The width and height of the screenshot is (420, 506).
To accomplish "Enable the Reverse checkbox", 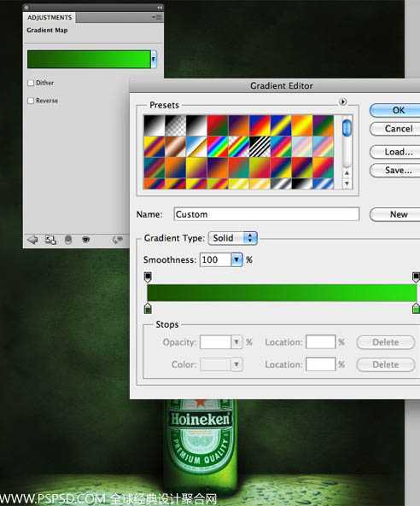I will tap(31, 101).
